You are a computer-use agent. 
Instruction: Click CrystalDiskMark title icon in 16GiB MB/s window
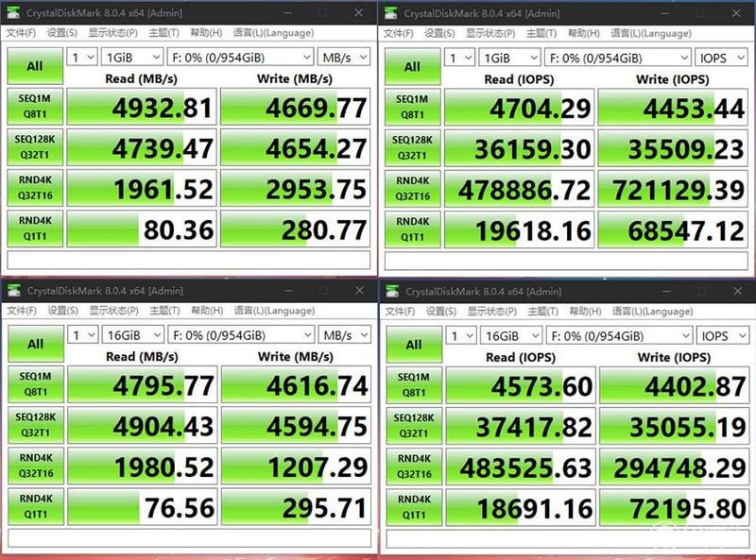(x=14, y=290)
